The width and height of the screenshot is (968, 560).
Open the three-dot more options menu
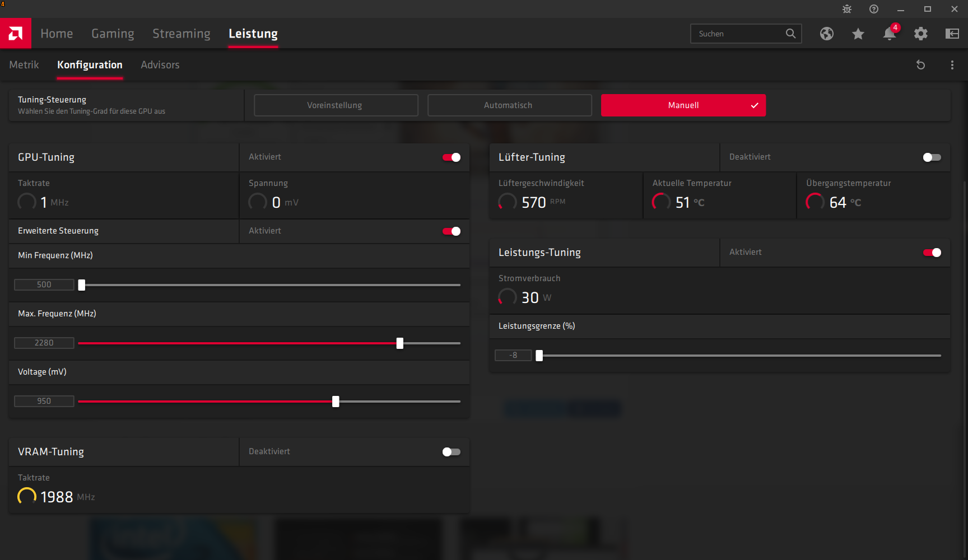[x=952, y=65]
